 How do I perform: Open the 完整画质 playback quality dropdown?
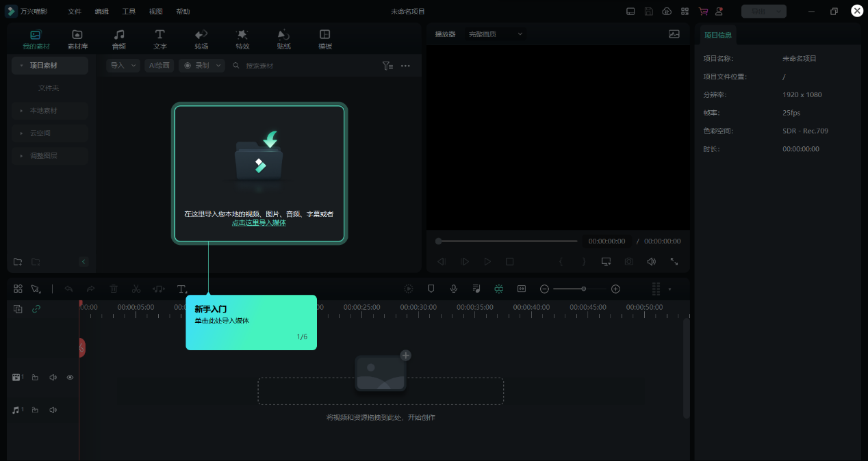tap(496, 34)
